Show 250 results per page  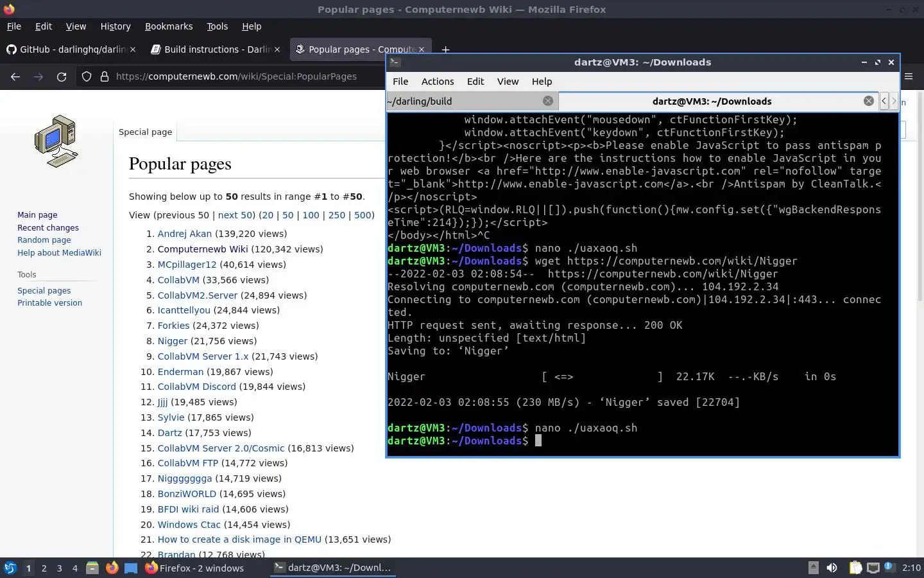(x=337, y=215)
